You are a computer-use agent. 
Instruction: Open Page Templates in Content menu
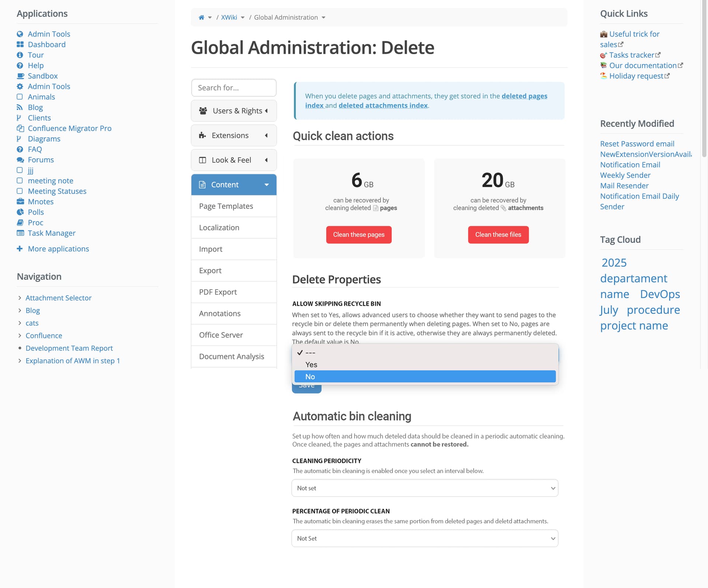coord(234,206)
